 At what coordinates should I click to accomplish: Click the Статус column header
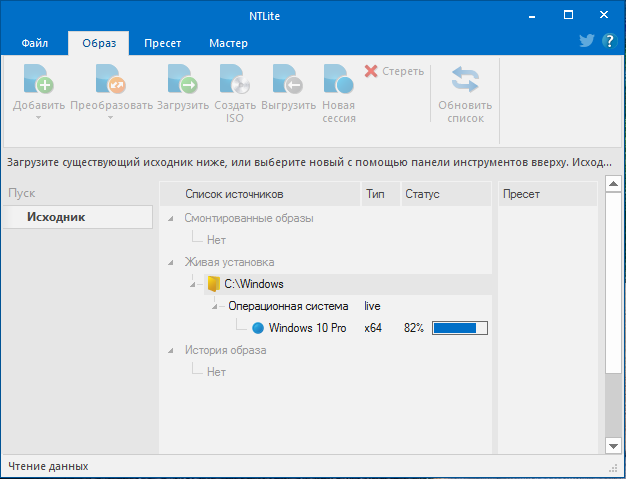coord(446,194)
